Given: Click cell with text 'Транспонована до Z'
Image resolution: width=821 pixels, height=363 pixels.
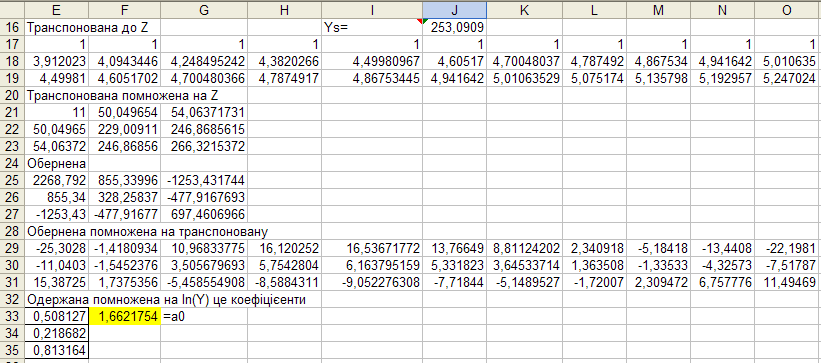Looking at the screenshot, I should click(x=88, y=27).
